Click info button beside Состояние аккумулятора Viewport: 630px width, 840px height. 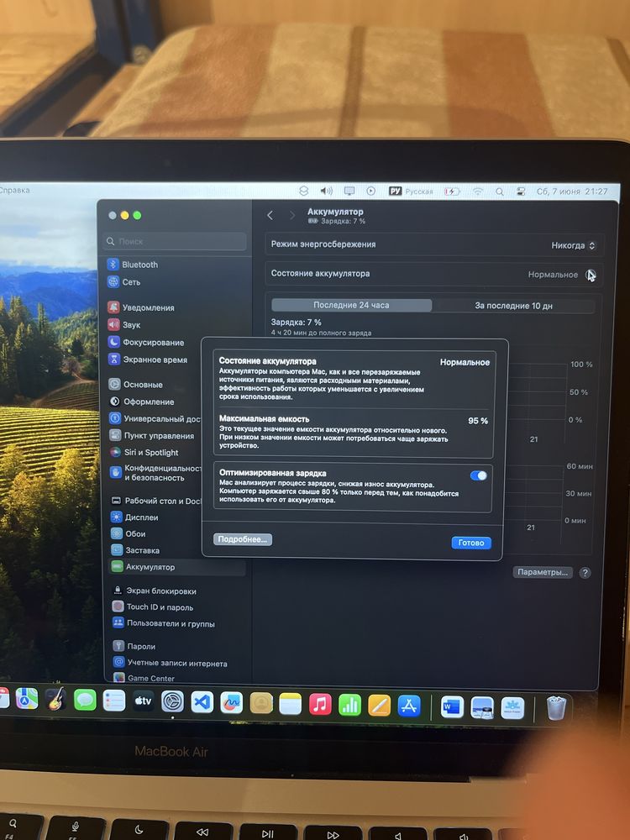(x=591, y=275)
